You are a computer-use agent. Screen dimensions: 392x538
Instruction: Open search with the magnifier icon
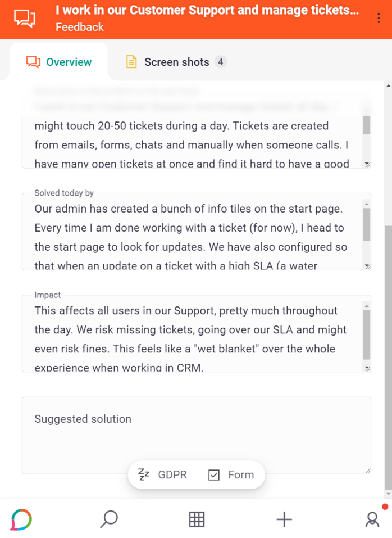tap(108, 519)
